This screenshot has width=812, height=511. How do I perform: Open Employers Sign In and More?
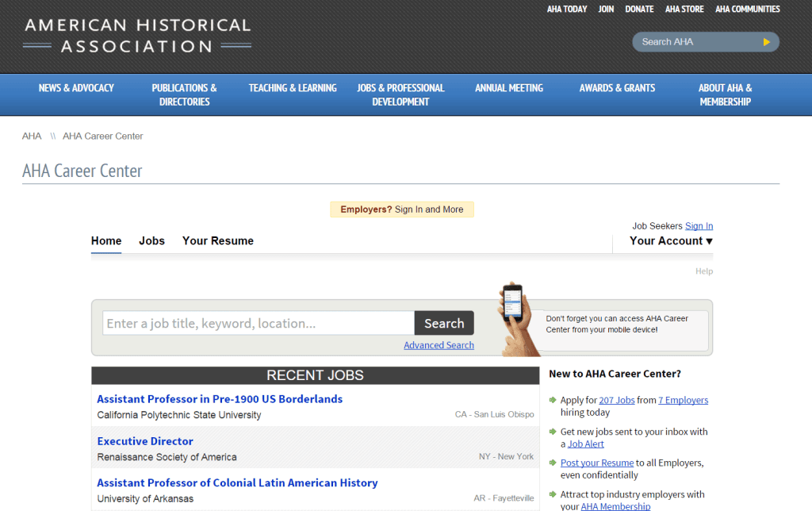(x=402, y=209)
